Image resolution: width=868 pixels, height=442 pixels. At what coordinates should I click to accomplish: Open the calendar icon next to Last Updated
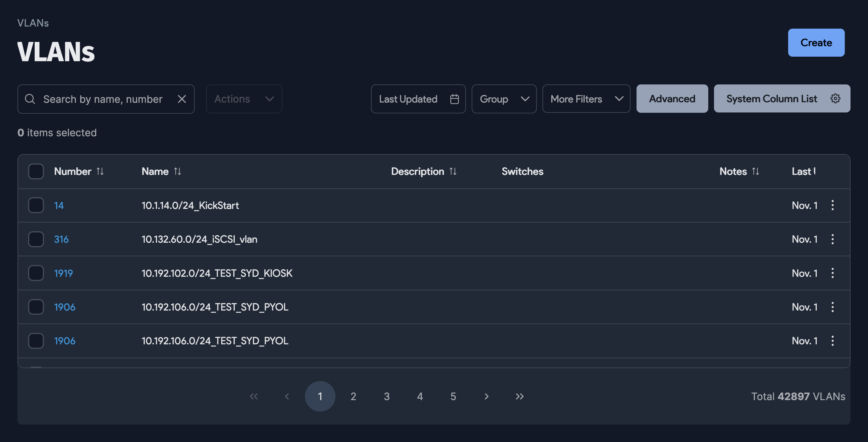pos(454,99)
